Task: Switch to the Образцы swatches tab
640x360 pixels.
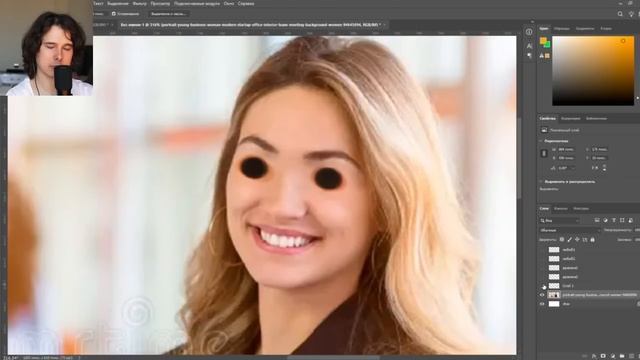Action: pyautogui.click(x=562, y=29)
